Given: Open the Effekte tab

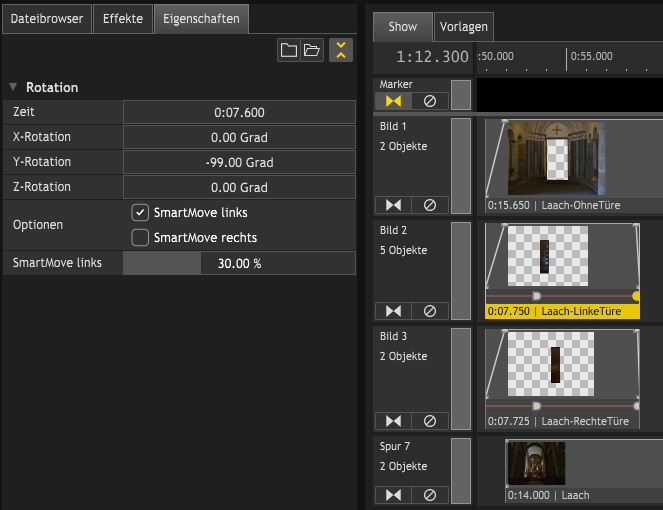Looking at the screenshot, I should pyautogui.click(x=123, y=19).
